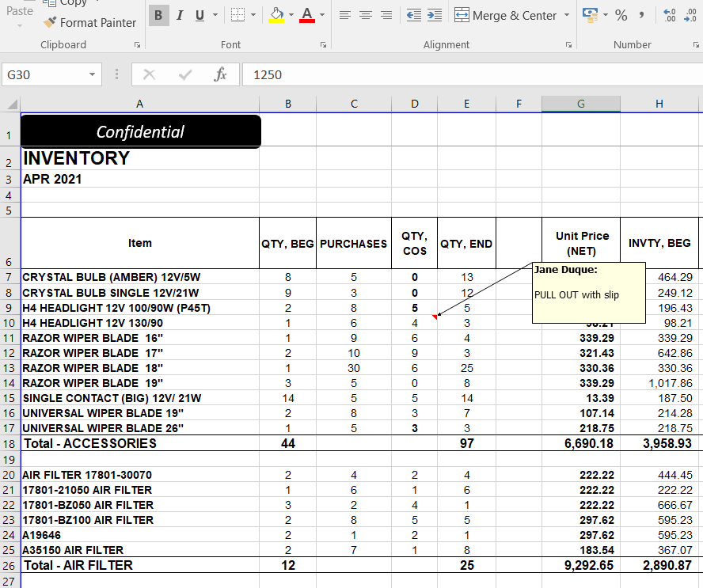Center align the cell text
This screenshot has height=588, width=703.
pyautogui.click(x=365, y=16)
